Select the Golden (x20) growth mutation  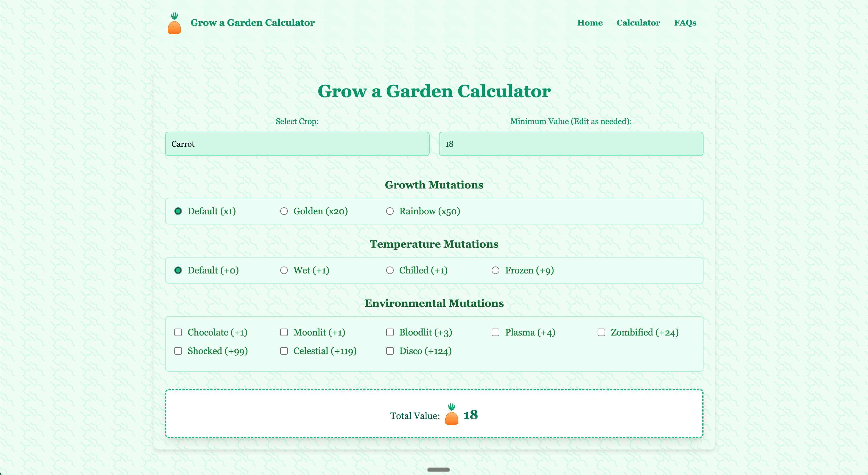pyautogui.click(x=284, y=211)
